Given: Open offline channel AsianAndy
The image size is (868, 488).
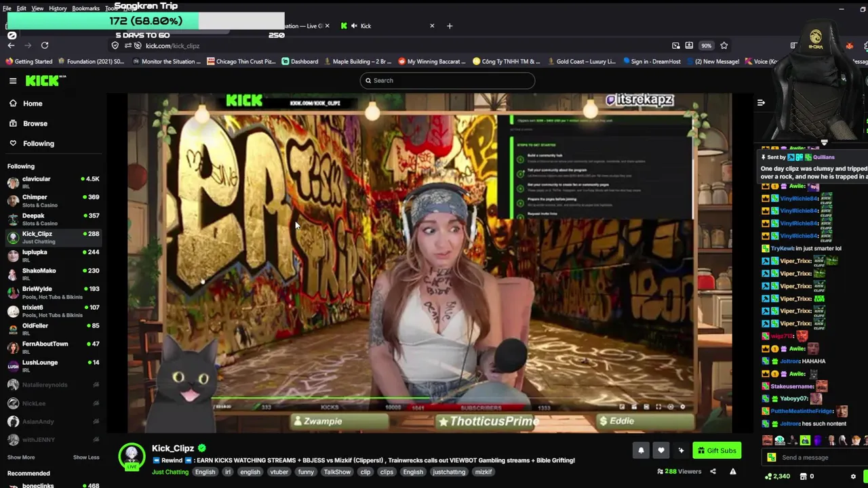Looking at the screenshot, I should click(x=54, y=422).
